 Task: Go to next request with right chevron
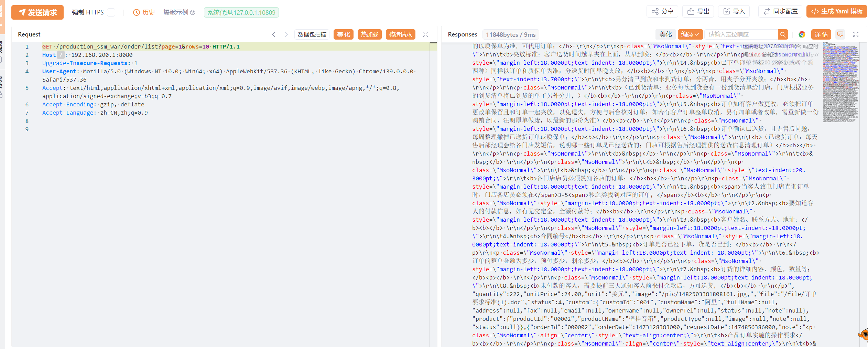coord(286,34)
